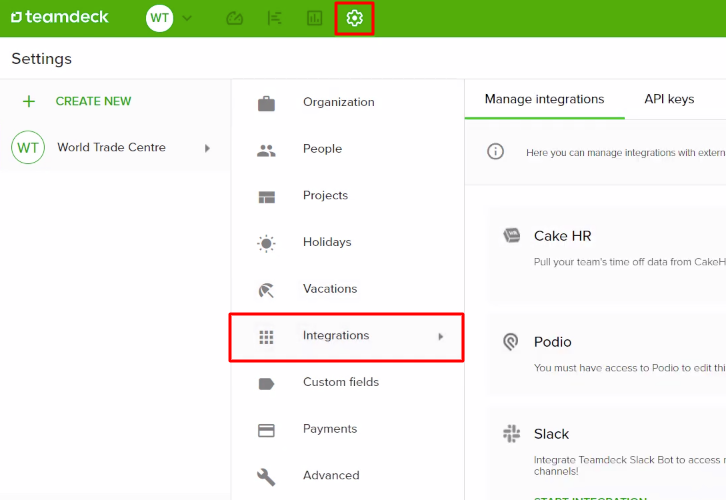Click the Podio logo icon

click(511, 342)
